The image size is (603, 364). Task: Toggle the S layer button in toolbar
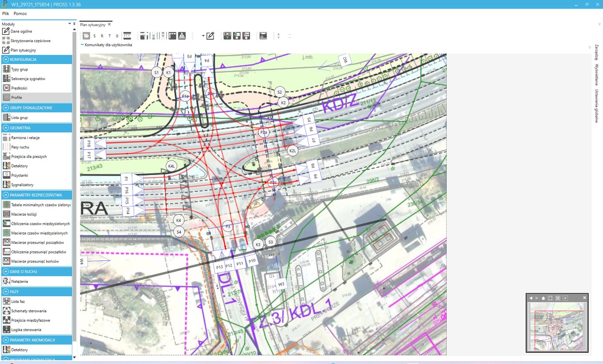(x=95, y=36)
